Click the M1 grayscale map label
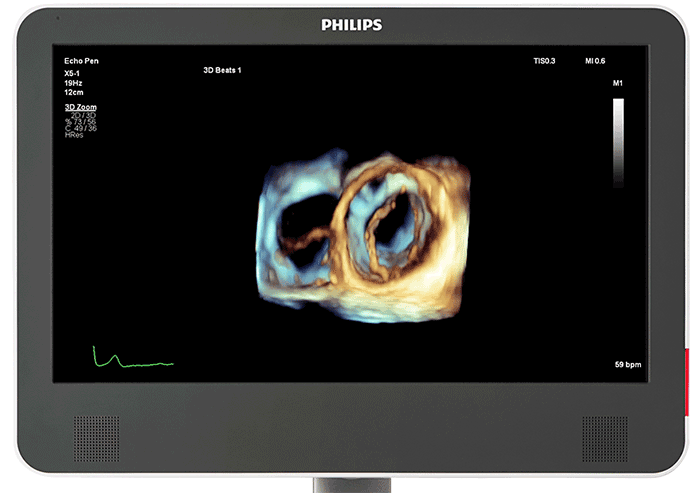Viewport: 700px width, 500px height. (617, 84)
